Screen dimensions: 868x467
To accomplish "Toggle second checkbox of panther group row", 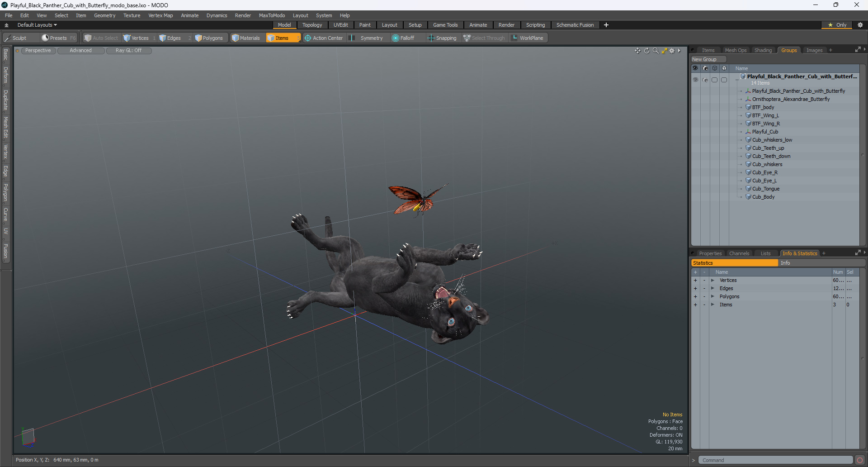I will pos(724,80).
